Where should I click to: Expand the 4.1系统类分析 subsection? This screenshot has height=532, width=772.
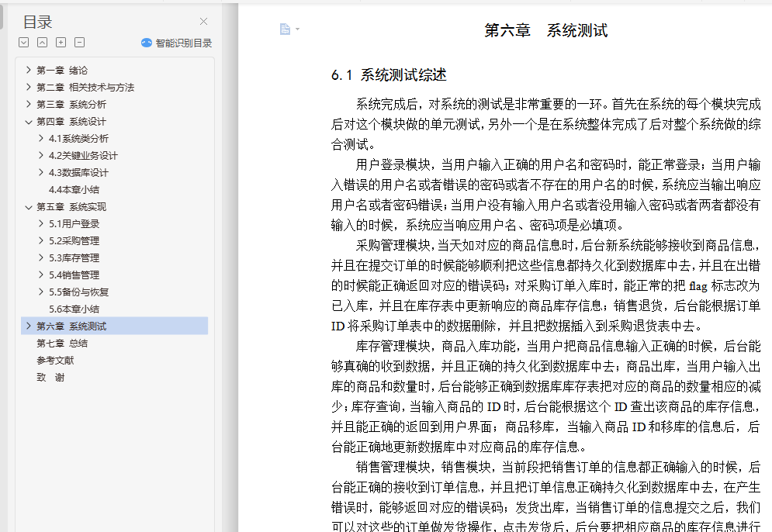[x=41, y=138]
